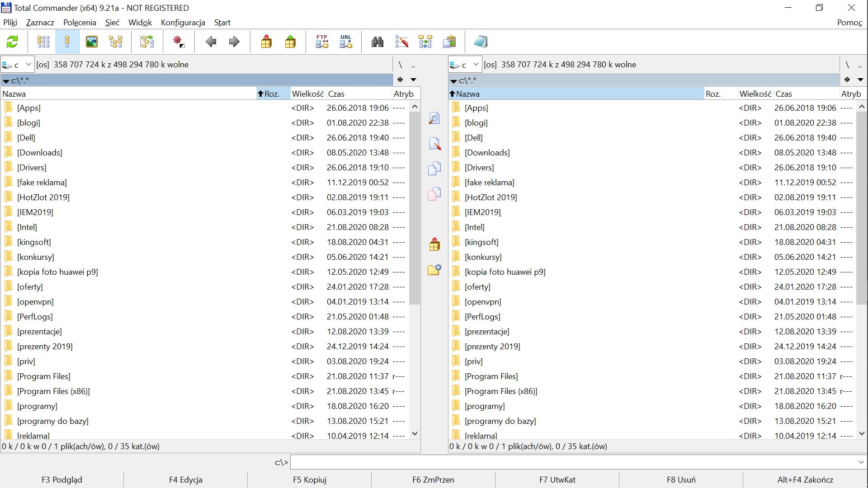The width and height of the screenshot is (868, 488).
Task: Click the Alt+F4 Zakończ button
Action: [x=806, y=480]
